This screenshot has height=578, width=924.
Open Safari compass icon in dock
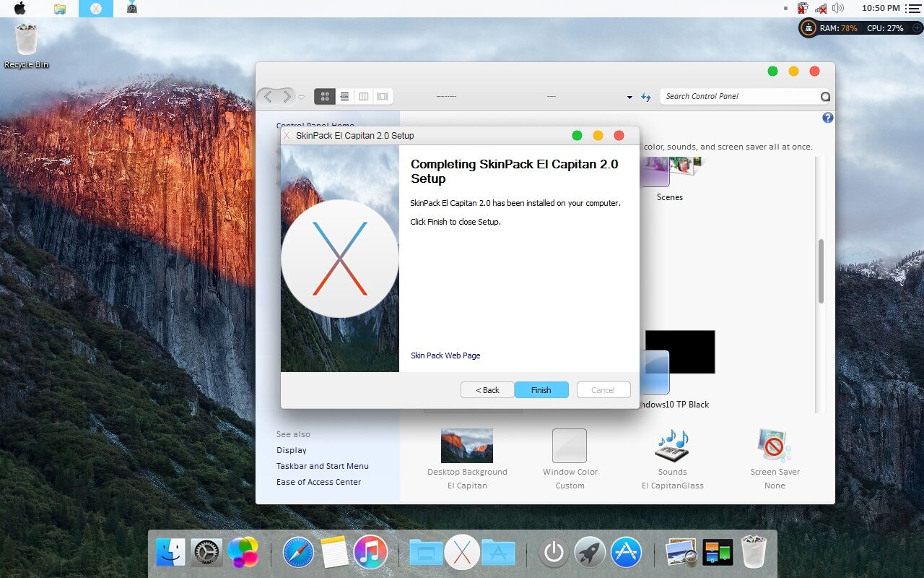click(x=298, y=553)
